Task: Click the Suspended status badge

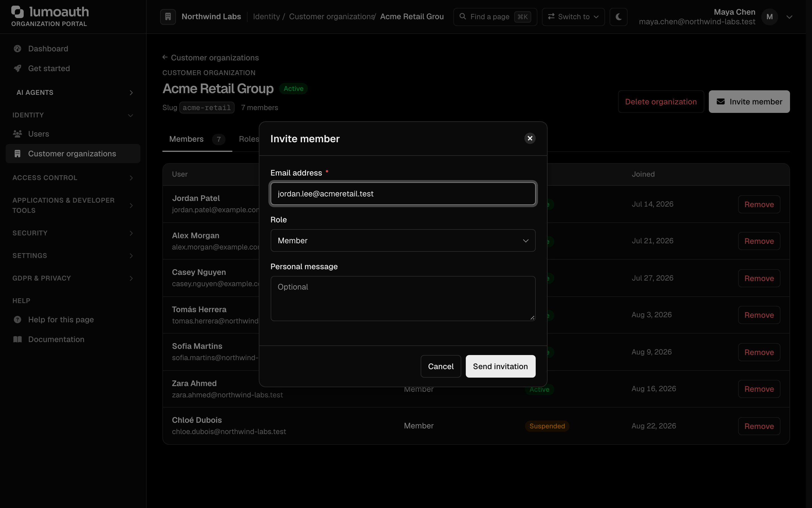Action: point(547,426)
